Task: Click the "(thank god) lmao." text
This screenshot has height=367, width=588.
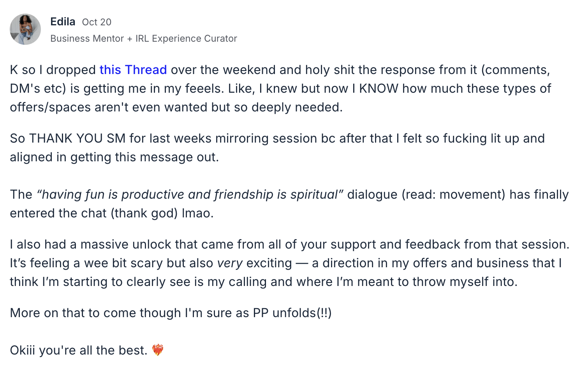Action: pos(162,213)
